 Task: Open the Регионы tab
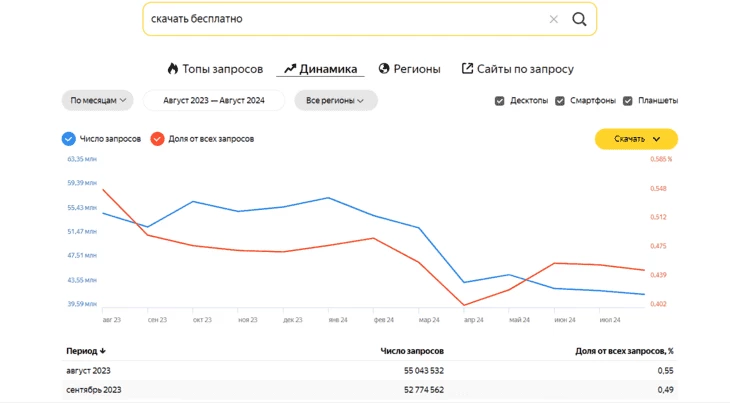(x=409, y=69)
